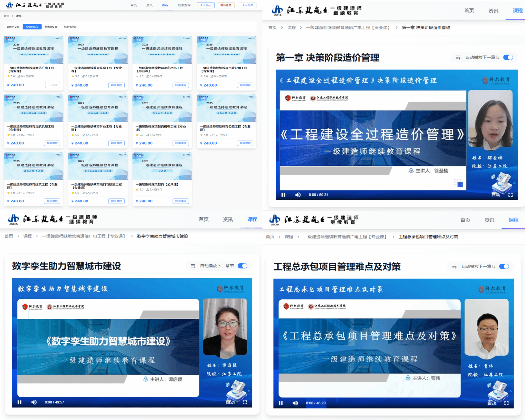
Task: Open 自动 quality selector on 数字孪生 video
Action: [230, 402]
